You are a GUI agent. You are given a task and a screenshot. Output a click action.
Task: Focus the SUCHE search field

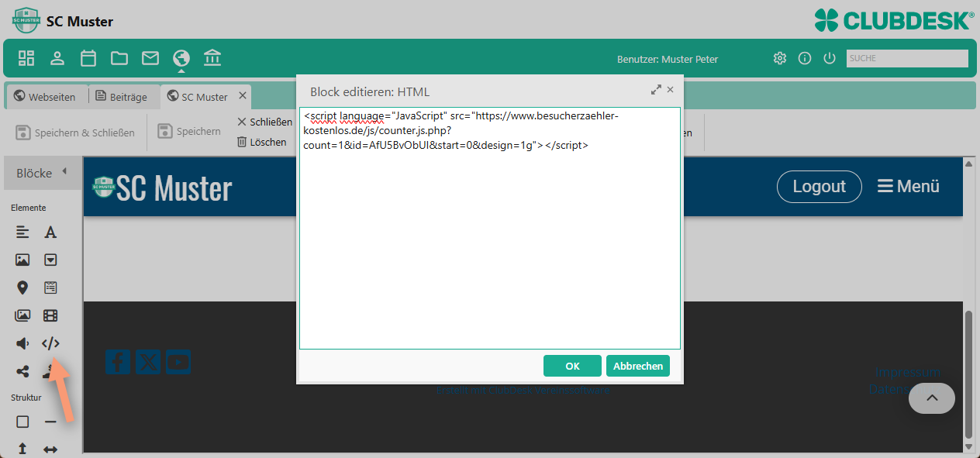(x=907, y=58)
